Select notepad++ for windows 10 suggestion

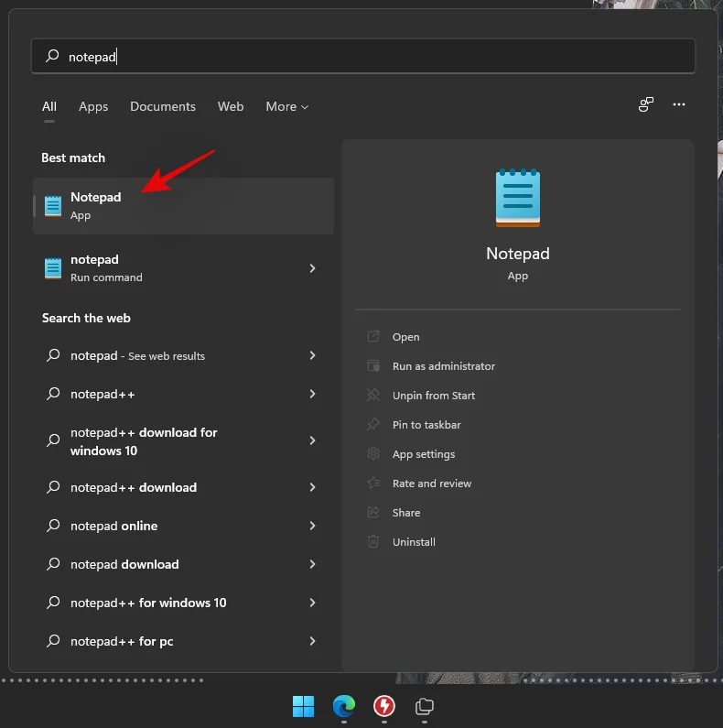point(183,603)
